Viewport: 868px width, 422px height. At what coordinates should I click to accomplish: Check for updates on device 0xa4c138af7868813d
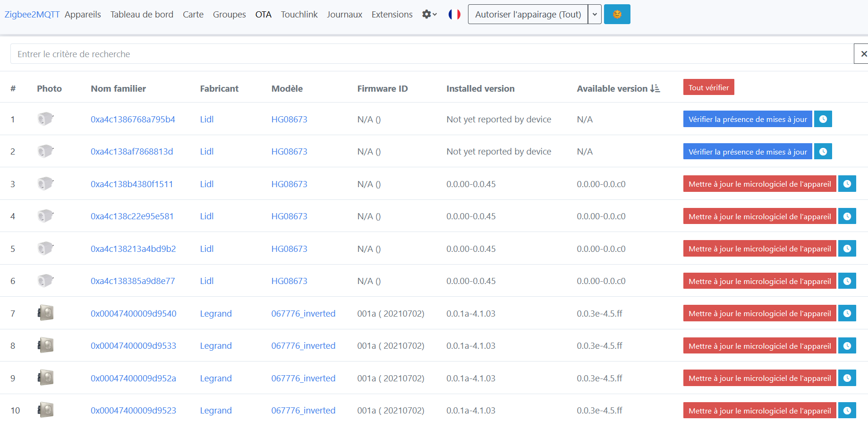747,152
